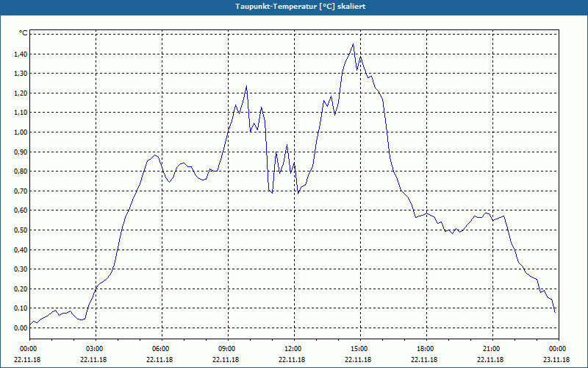This screenshot has height=368, width=588.
Task: Select the '21:00' time label
Action: (x=490, y=349)
